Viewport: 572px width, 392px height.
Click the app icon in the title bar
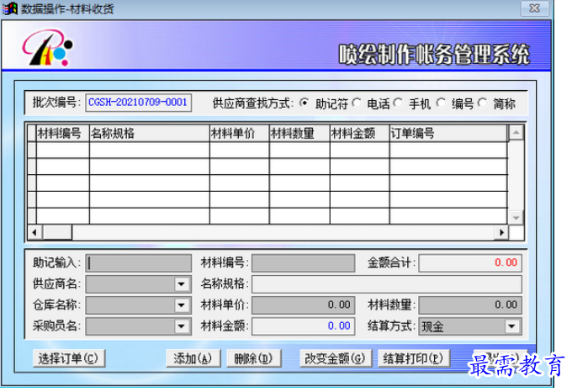point(11,8)
